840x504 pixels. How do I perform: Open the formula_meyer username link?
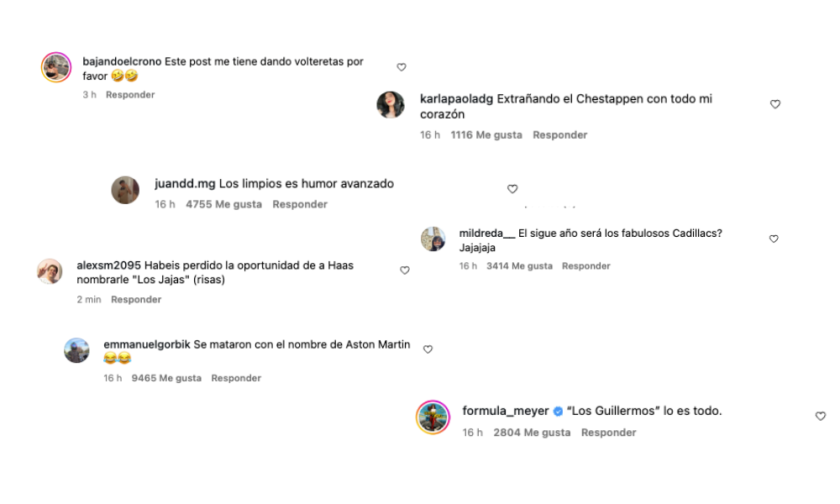(505, 411)
